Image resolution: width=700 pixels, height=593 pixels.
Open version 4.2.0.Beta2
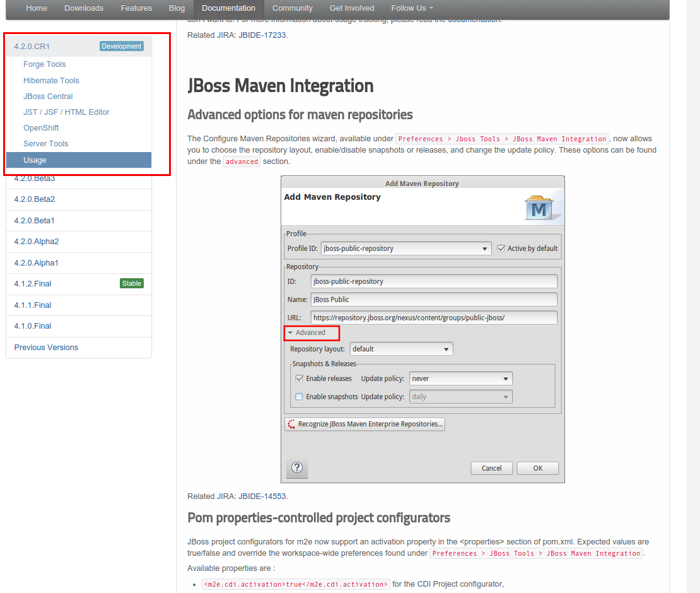(x=35, y=199)
